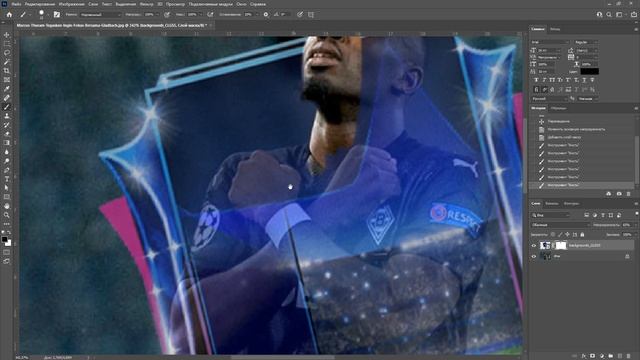The height and width of the screenshot is (360, 640).
Task: Create new adjustment layer icon
Action: point(602,356)
